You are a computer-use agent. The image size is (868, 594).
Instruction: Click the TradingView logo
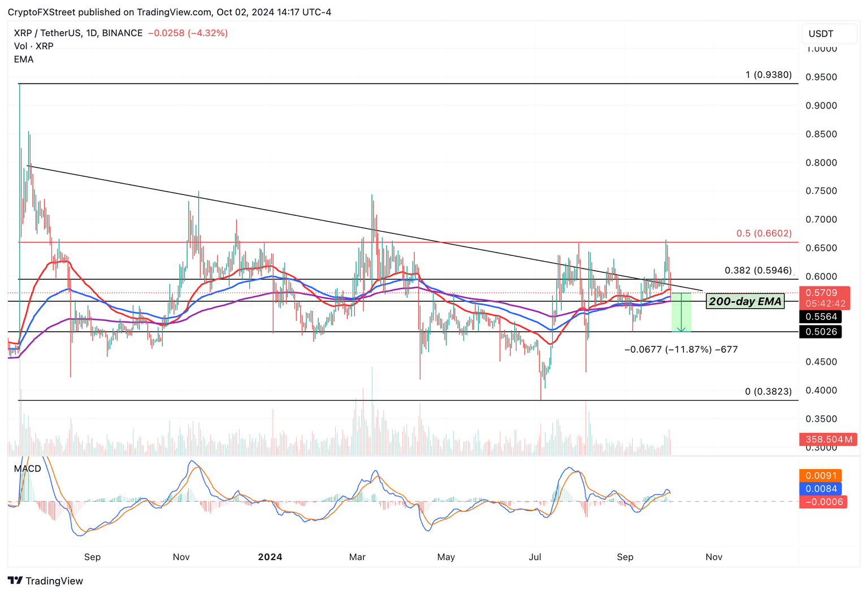click(45, 580)
